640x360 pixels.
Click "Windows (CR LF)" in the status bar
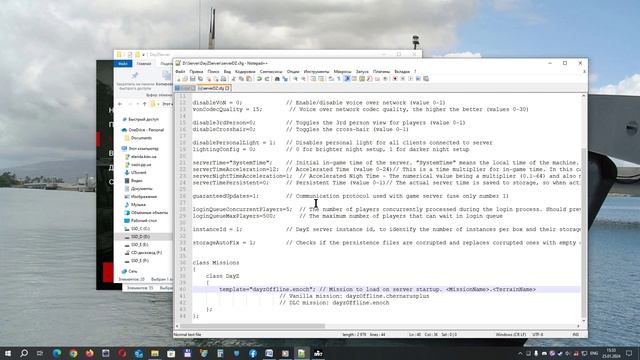(511, 334)
